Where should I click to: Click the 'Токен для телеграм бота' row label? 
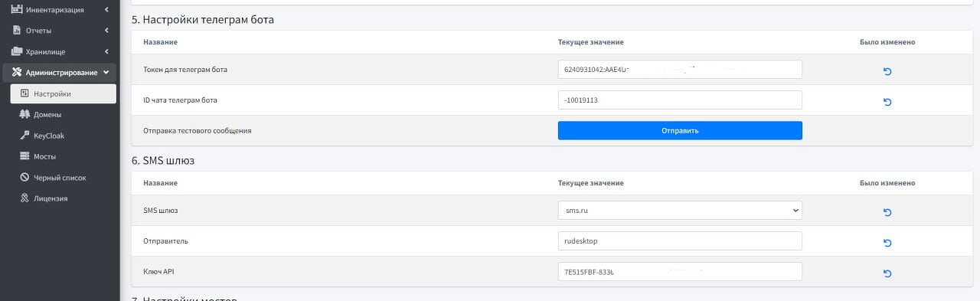(185, 70)
